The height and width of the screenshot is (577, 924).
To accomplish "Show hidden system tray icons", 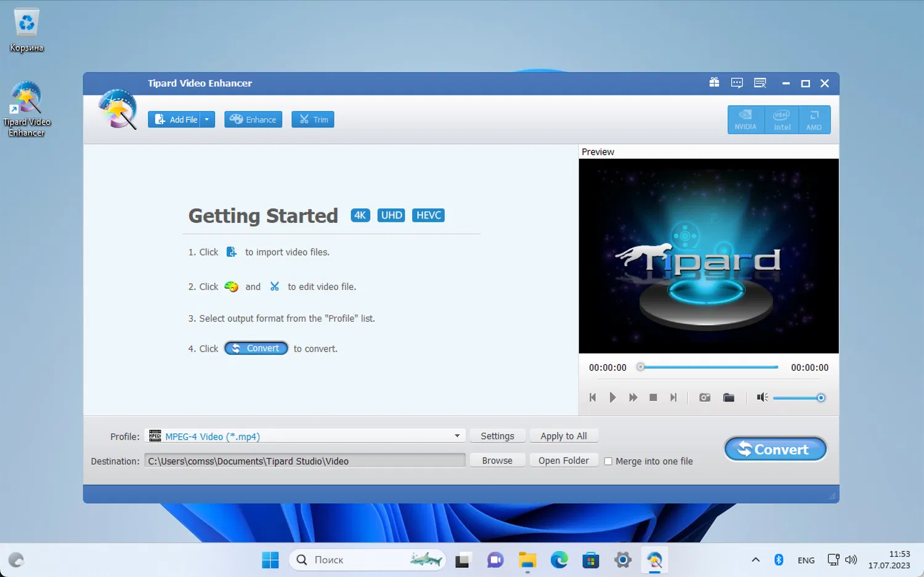I will pos(756,560).
